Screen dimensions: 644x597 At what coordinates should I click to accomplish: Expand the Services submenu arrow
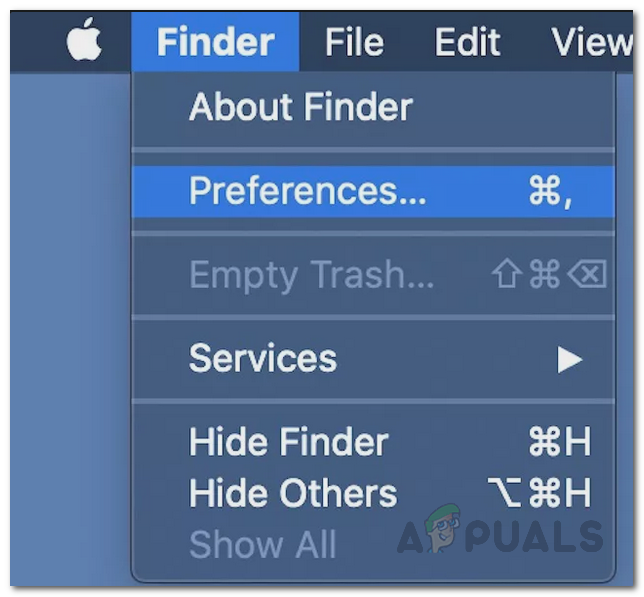pyautogui.click(x=570, y=359)
